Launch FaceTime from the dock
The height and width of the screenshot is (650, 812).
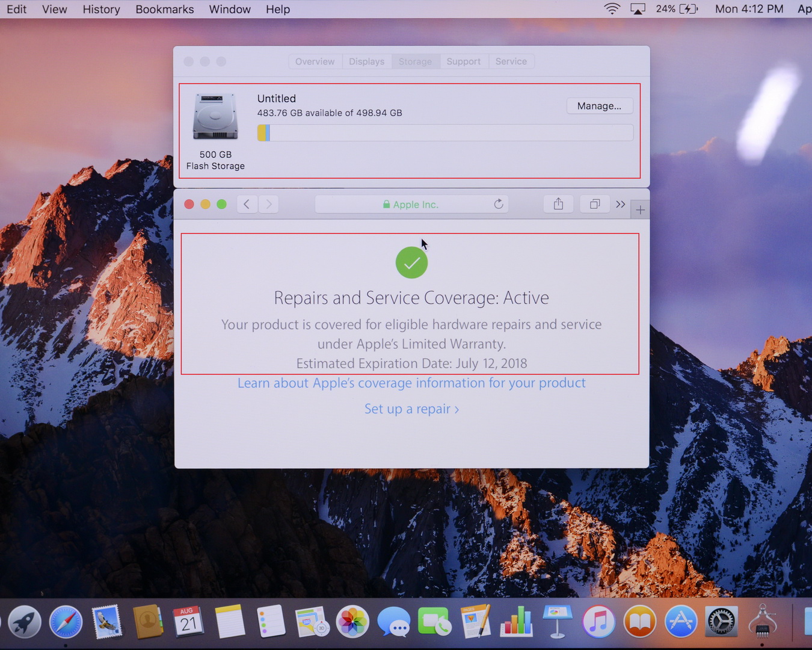pos(434,622)
